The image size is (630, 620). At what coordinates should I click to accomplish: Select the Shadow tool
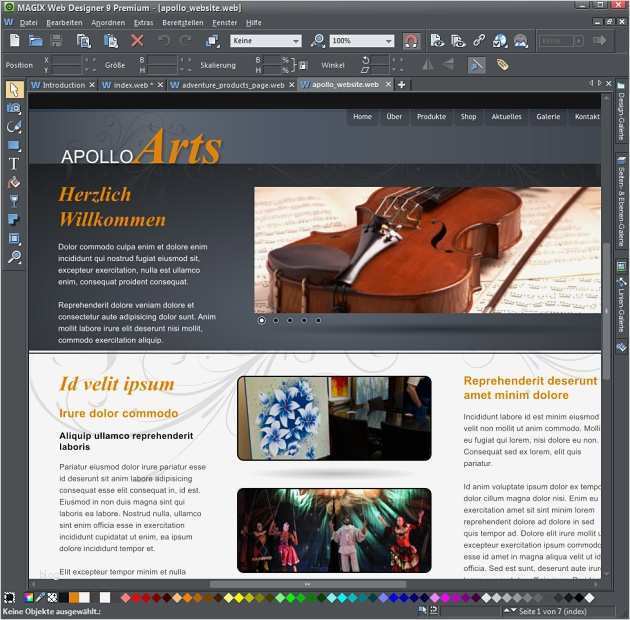coord(14,219)
